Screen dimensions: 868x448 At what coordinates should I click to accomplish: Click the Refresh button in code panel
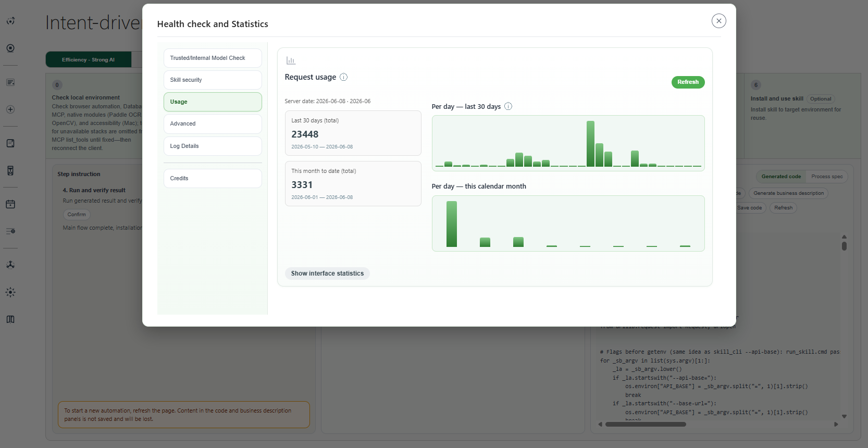tap(783, 208)
